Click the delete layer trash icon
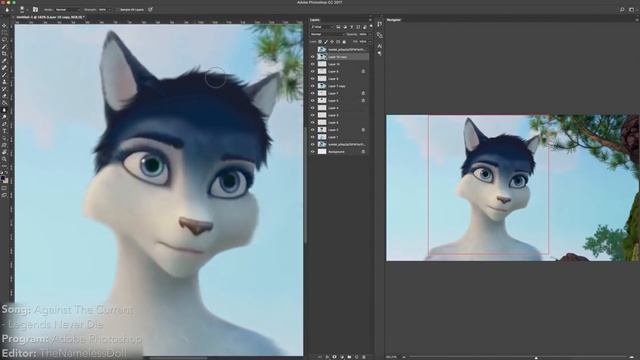 (364, 357)
